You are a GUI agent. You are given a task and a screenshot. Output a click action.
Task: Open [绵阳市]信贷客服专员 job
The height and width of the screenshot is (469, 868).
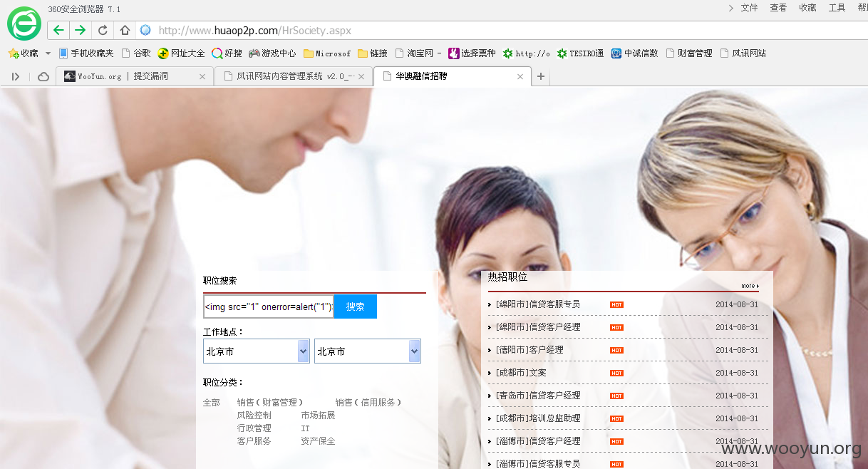click(538, 304)
